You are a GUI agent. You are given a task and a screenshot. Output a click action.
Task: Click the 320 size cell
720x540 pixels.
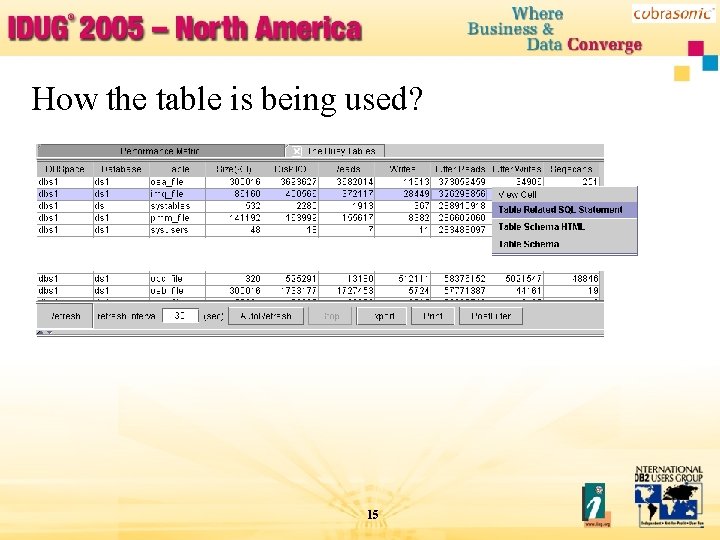click(x=234, y=279)
